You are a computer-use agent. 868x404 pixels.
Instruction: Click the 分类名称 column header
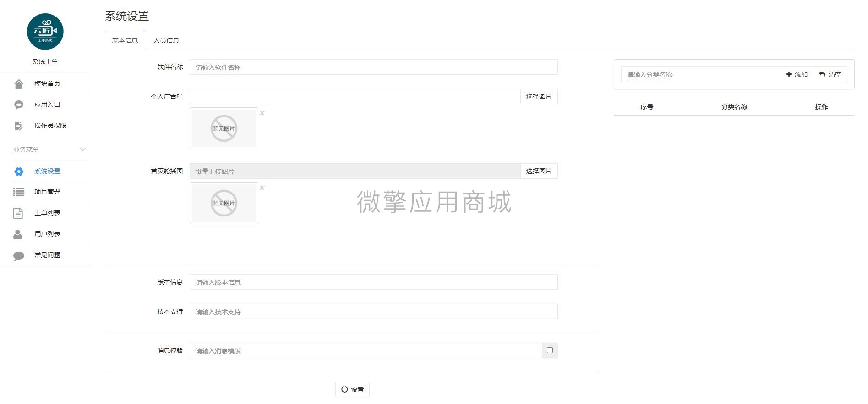pos(734,107)
